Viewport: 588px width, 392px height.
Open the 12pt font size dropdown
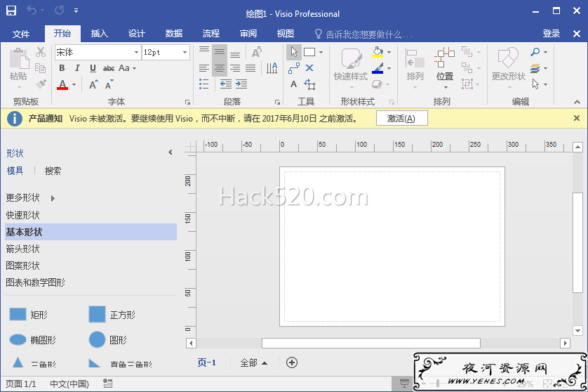pos(185,52)
